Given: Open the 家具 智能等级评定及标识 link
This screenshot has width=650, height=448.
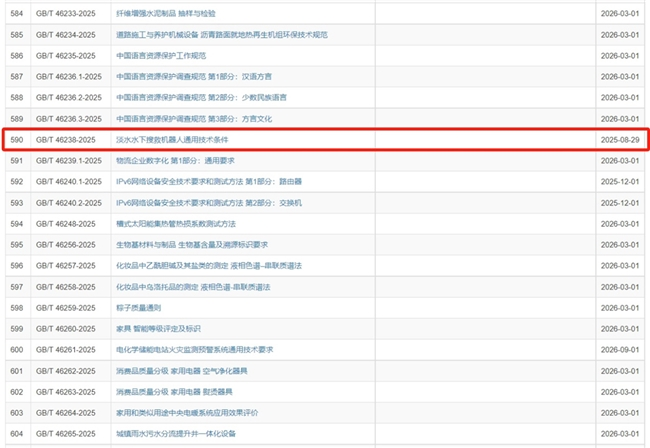Looking at the screenshot, I should [158, 328].
